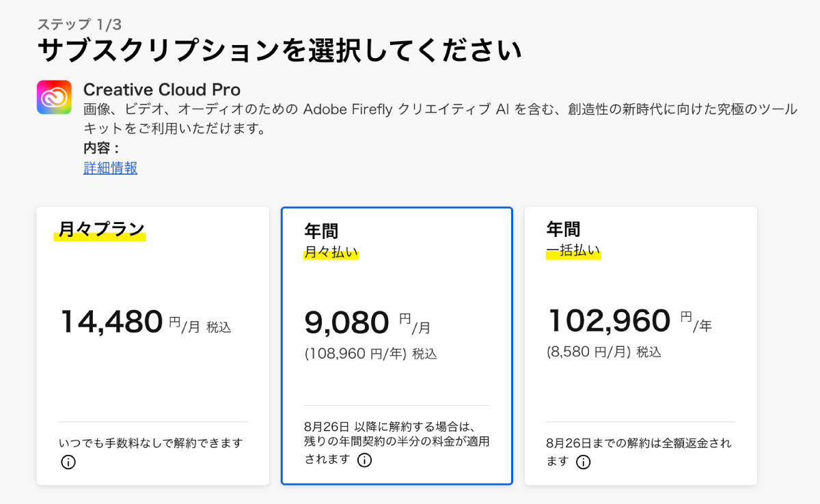Click the 8月26日 以降に解約する場合は note
Screen dimensions: 820x504
[397, 443]
